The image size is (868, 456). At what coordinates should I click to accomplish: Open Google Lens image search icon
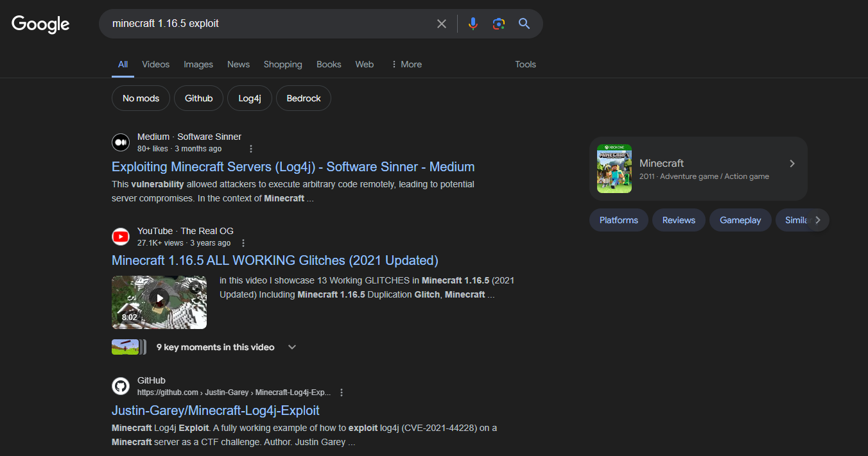[x=499, y=24]
